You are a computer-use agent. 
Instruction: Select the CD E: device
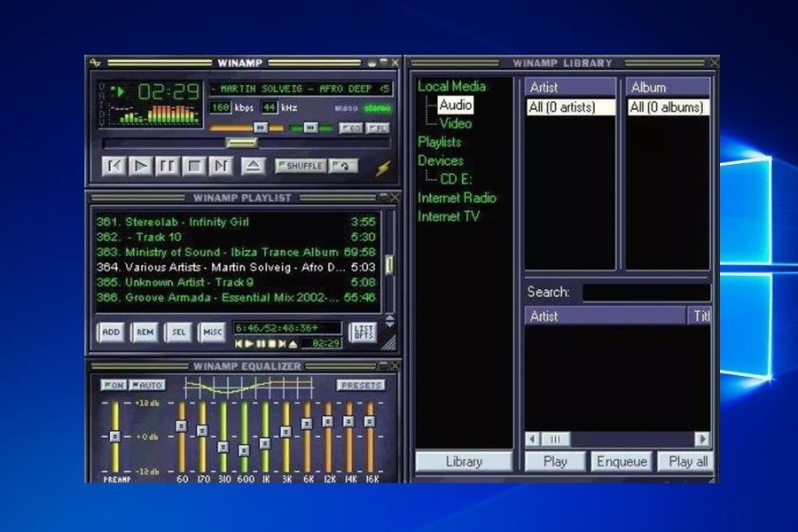456,179
